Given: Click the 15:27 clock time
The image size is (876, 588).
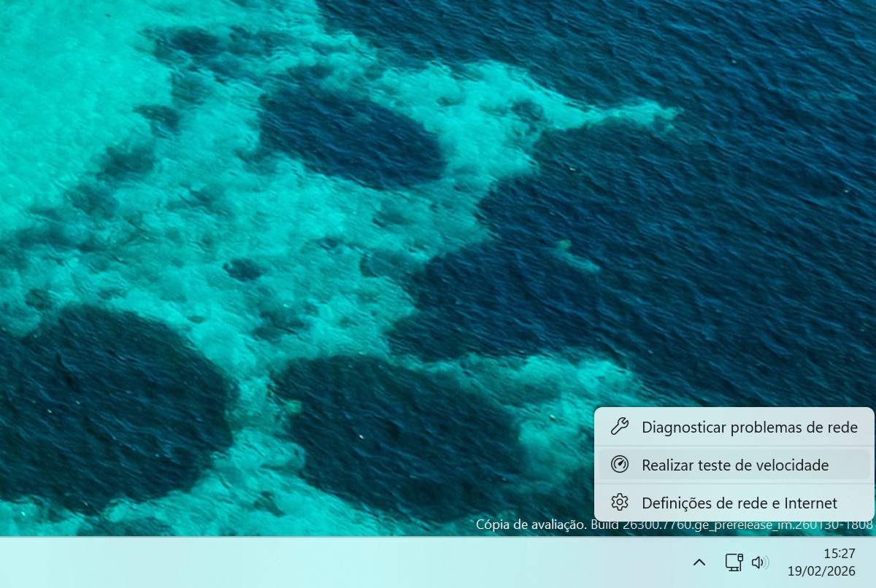Looking at the screenshot, I should click(839, 553).
